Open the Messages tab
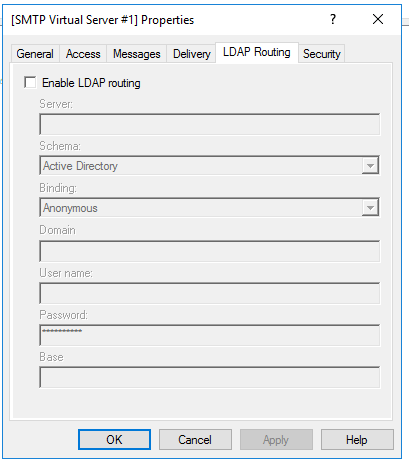The height and width of the screenshot is (462, 409). click(137, 54)
